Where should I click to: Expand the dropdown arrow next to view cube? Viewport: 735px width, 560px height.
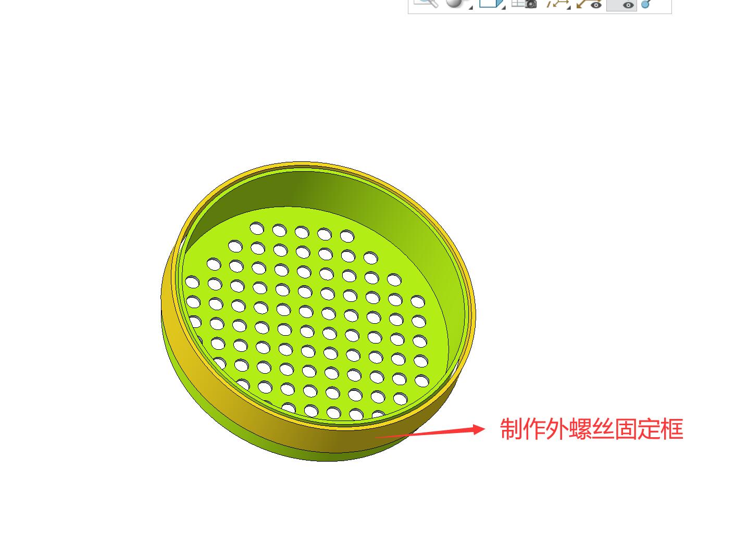[x=503, y=7]
